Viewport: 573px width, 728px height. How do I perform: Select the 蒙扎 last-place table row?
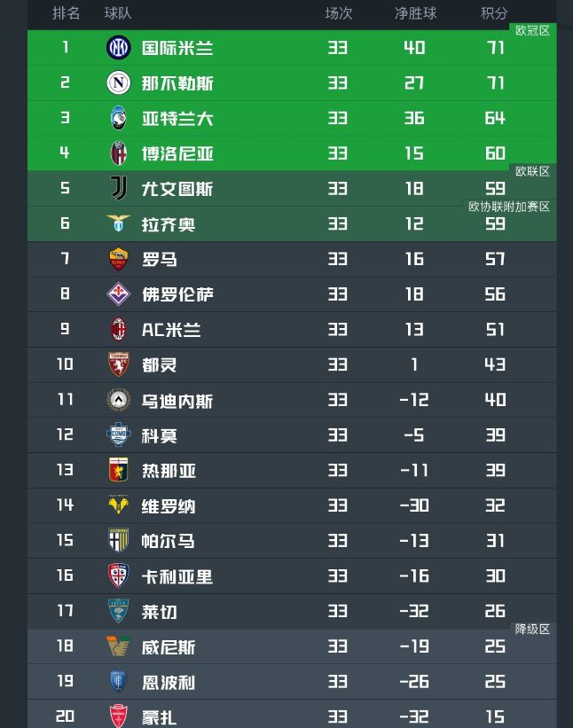point(291,716)
